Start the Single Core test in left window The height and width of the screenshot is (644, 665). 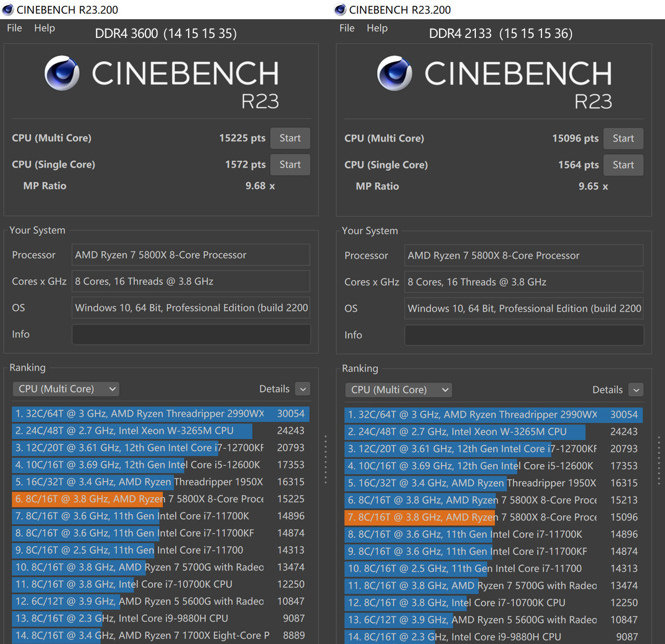(x=290, y=165)
